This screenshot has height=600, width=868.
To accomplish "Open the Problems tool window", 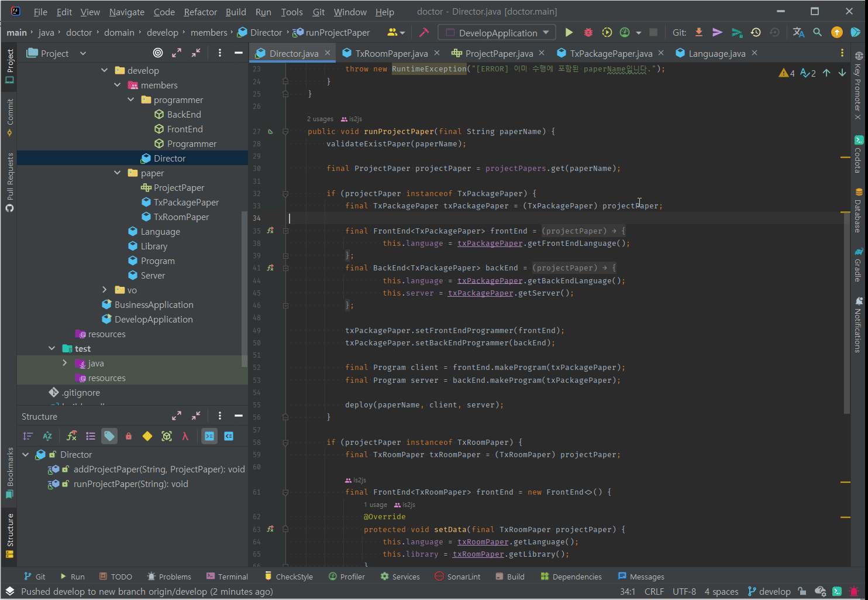I will pos(169,577).
